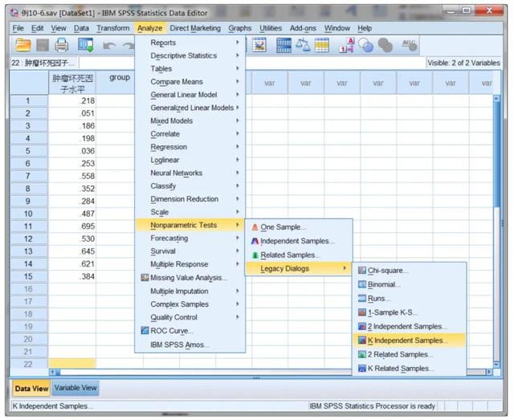Expand the Reports submenu
Image resolution: width=514 pixels, height=420 pixels.
pos(190,43)
